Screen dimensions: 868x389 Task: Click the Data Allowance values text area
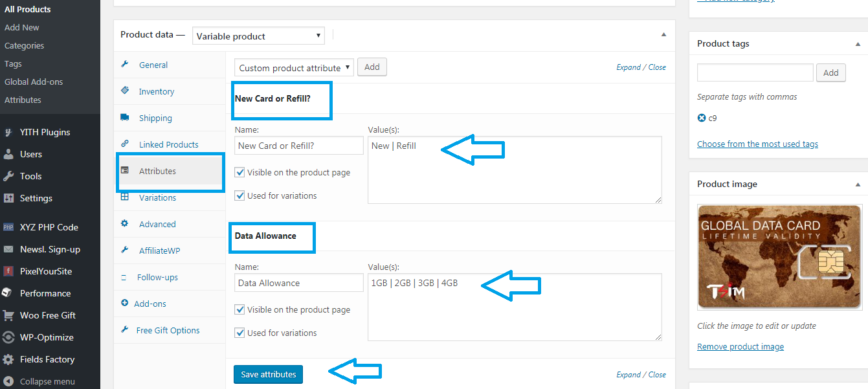pyautogui.click(x=515, y=307)
